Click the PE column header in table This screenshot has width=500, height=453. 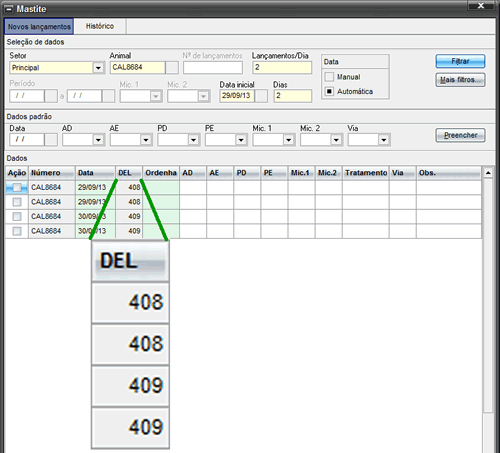pos(274,173)
